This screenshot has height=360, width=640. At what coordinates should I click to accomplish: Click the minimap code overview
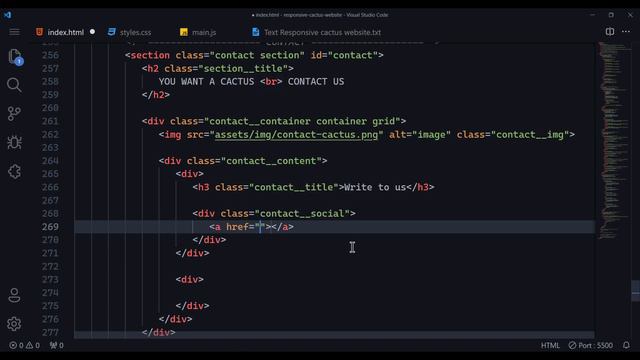pos(614,141)
